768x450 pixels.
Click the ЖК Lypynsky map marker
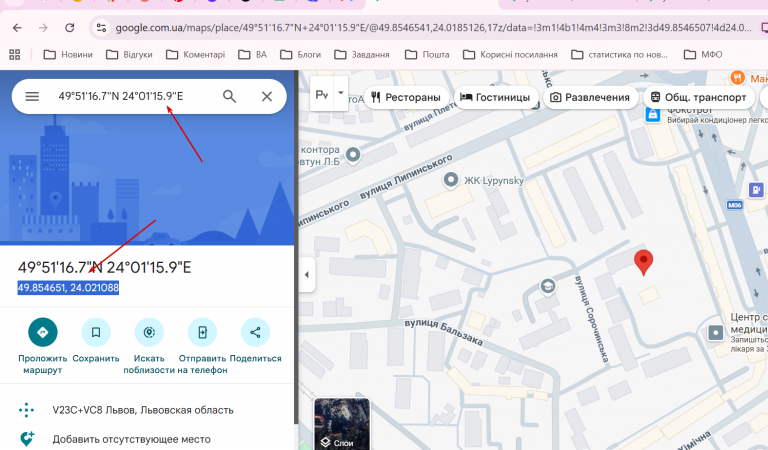click(x=451, y=180)
